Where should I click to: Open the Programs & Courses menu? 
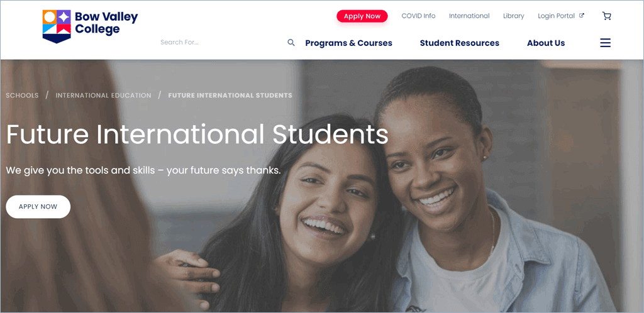point(348,43)
